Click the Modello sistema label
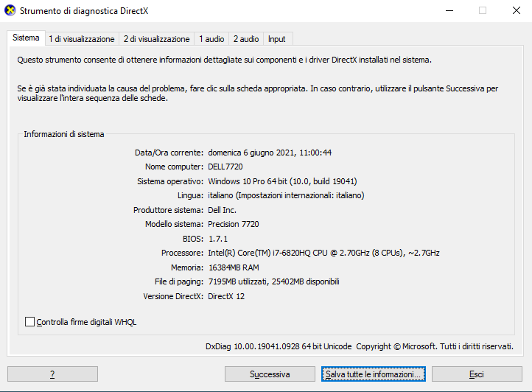532x392 pixels. 174,224
